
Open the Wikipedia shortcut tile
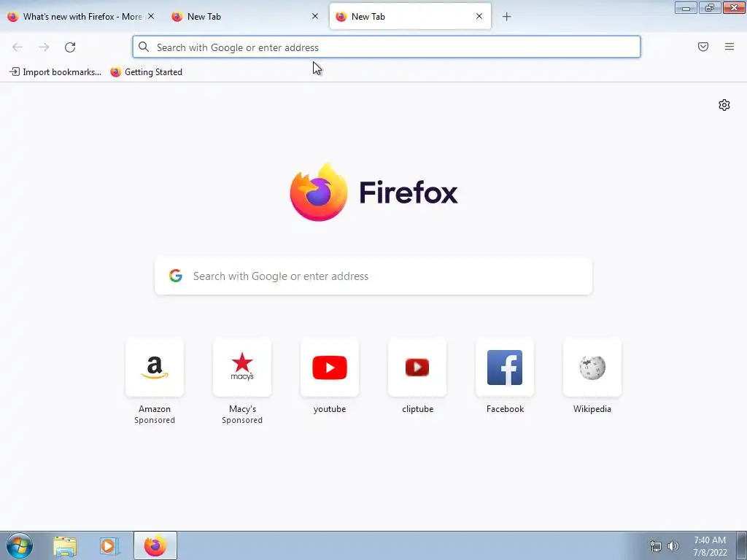coord(592,367)
